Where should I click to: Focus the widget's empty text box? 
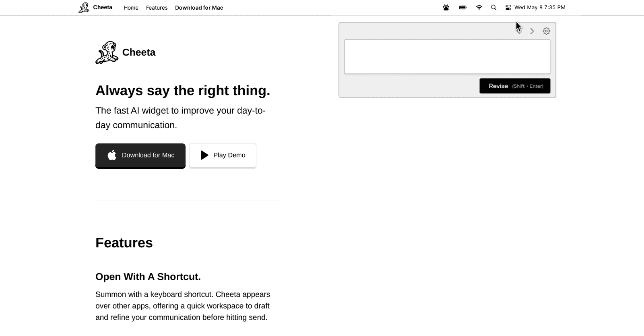pos(447,57)
